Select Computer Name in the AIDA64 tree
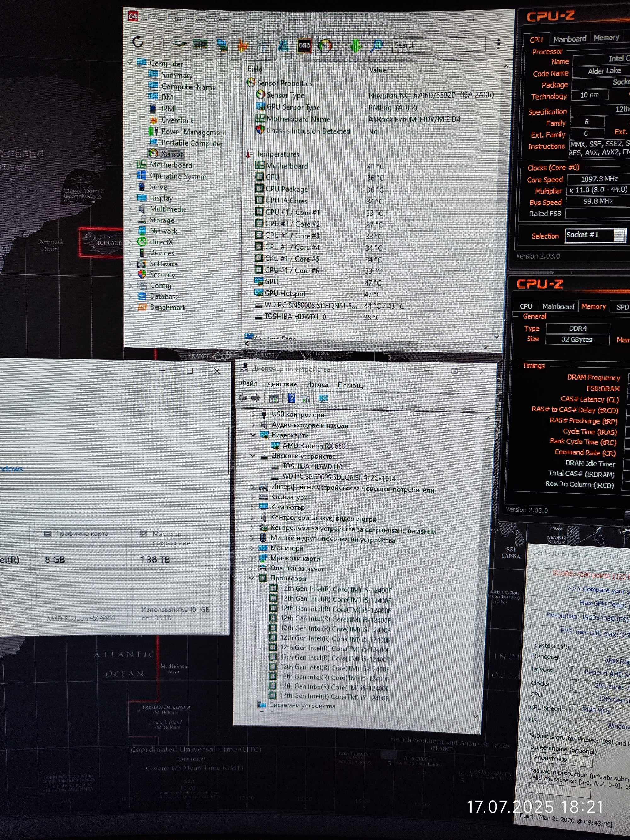This screenshot has width=630, height=840. click(188, 87)
